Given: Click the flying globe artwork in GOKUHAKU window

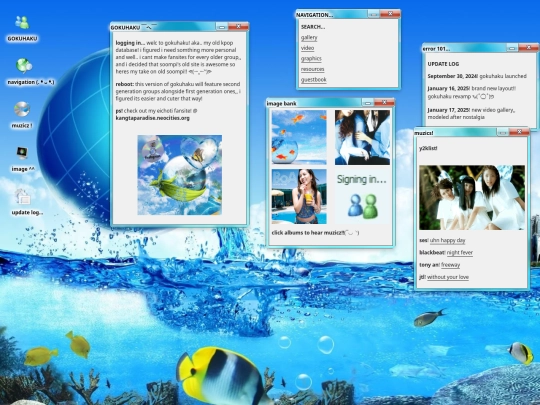Looking at the screenshot, I should 179,175.
